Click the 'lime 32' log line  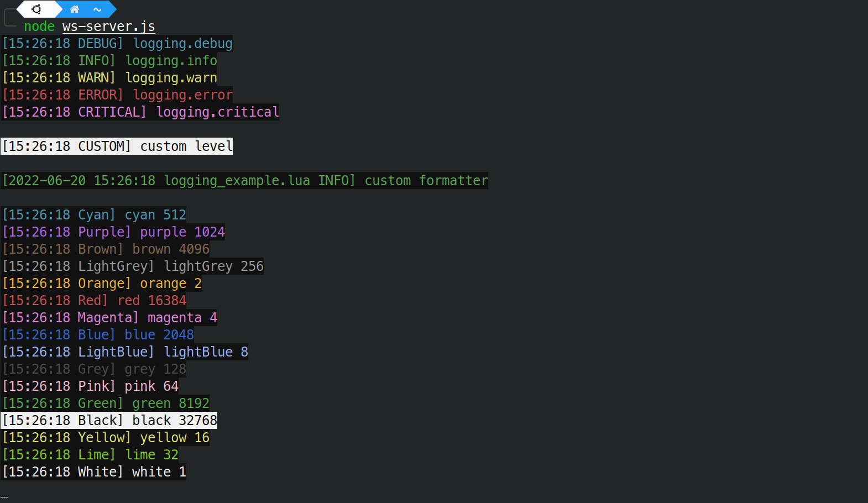(90, 454)
